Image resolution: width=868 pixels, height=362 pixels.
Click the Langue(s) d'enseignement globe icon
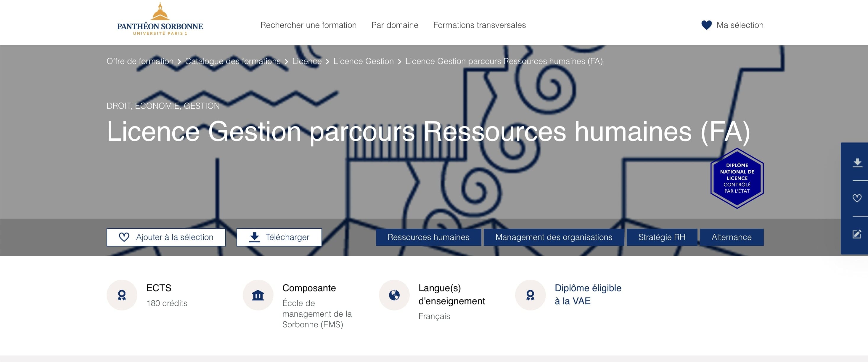coord(394,295)
